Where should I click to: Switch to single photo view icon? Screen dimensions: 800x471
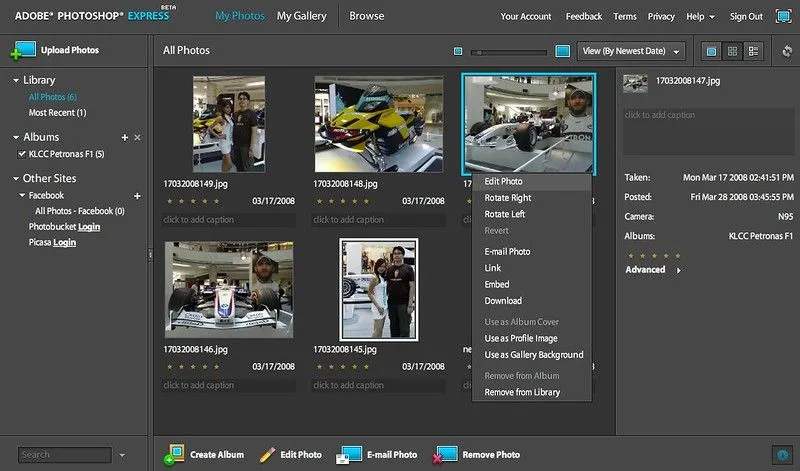(x=711, y=51)
